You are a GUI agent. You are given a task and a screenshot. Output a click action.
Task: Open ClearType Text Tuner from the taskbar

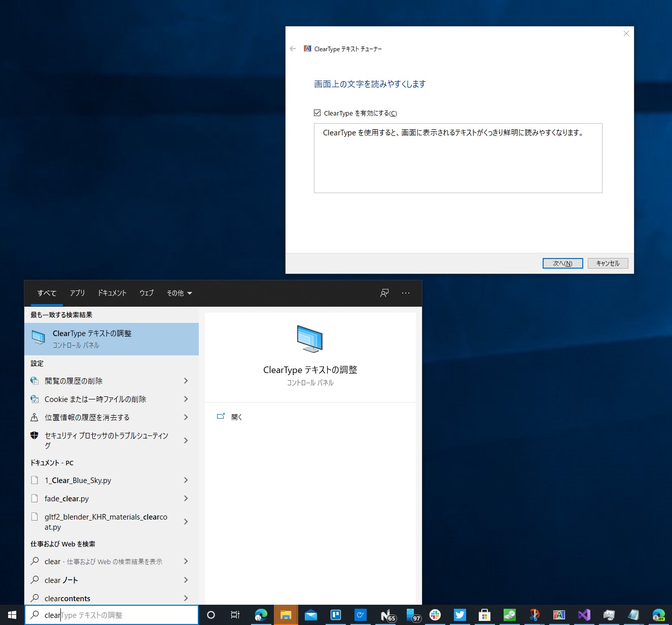pyautogui.click(x=559, y=615)
